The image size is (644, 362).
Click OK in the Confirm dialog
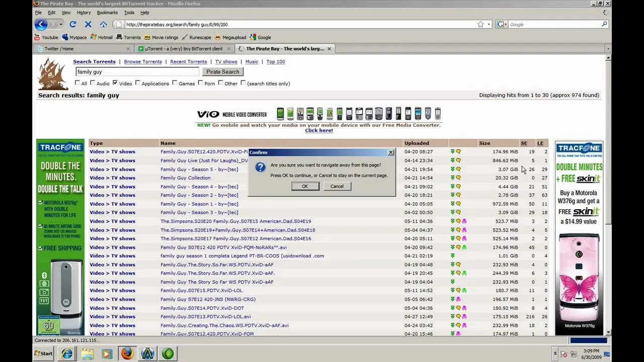(x=305, y=186)
